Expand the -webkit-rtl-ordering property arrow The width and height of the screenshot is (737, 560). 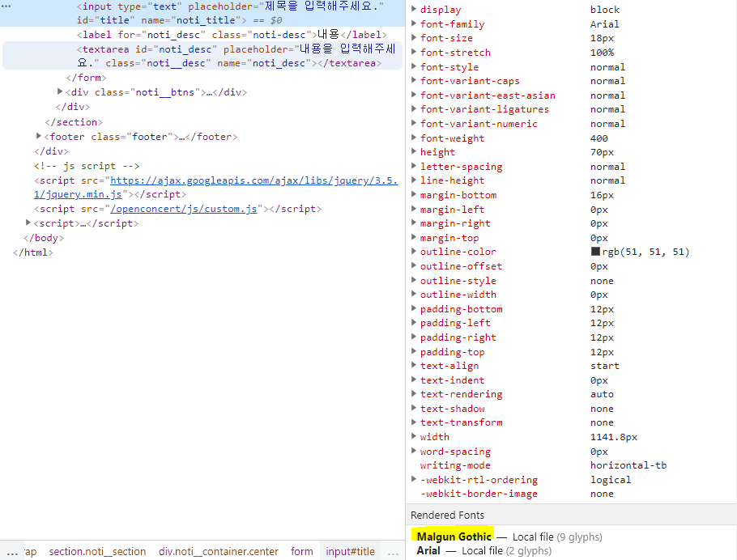click(414, 479)
